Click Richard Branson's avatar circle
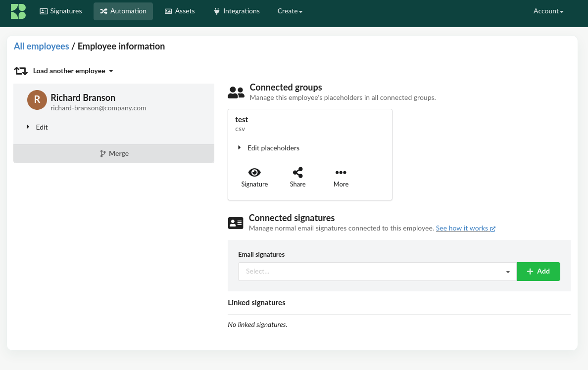The width and height of the screenshot is (588, 370). coord(37,100)
